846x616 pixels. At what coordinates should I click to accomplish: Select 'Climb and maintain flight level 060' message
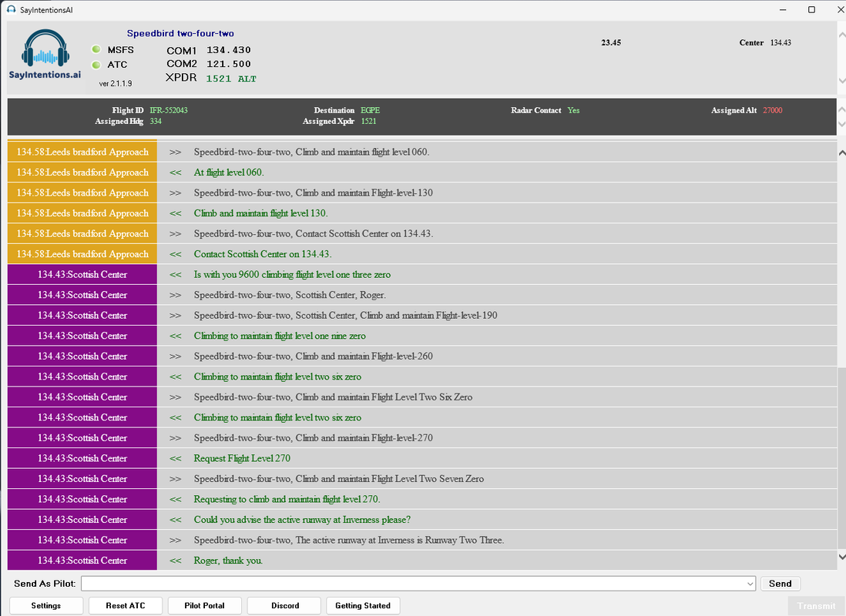point(311,152)
